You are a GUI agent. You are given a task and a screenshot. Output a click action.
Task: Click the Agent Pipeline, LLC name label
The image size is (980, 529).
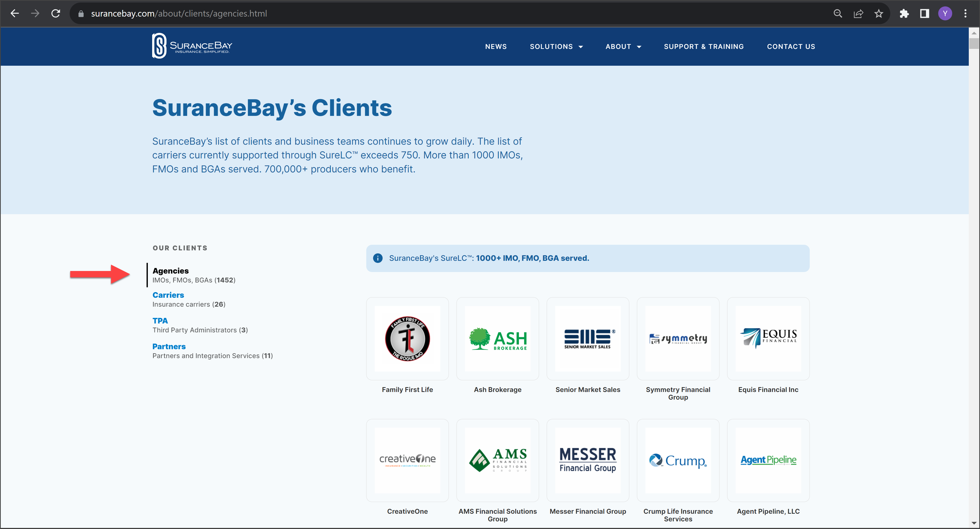pos(768,511)
